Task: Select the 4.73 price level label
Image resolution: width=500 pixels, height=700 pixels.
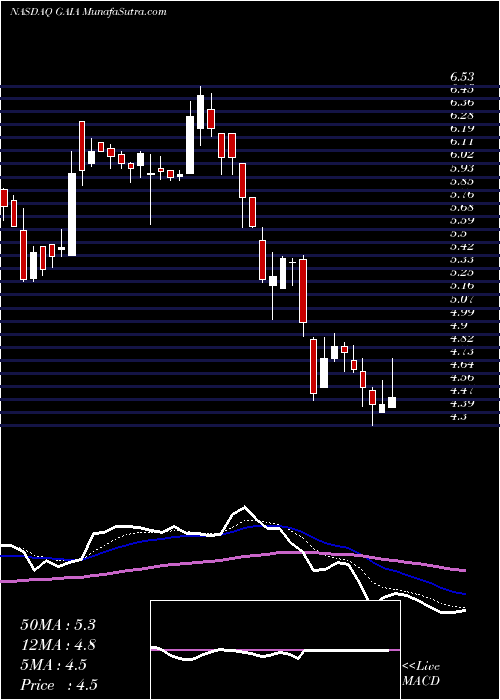Action: [x=462, y=351]
